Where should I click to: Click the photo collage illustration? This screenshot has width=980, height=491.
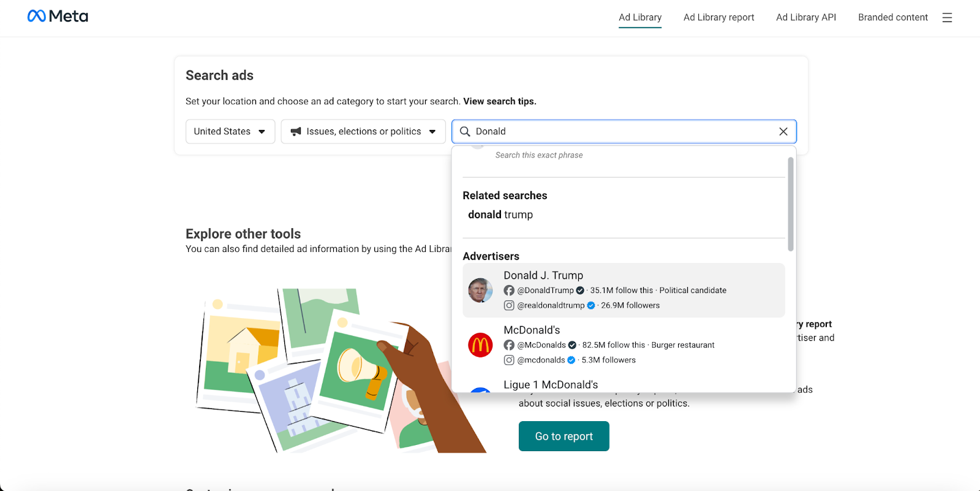click(340, 370)
